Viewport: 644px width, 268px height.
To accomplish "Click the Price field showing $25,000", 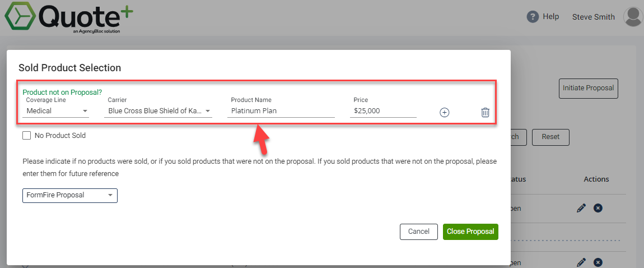I will point(383,111).
